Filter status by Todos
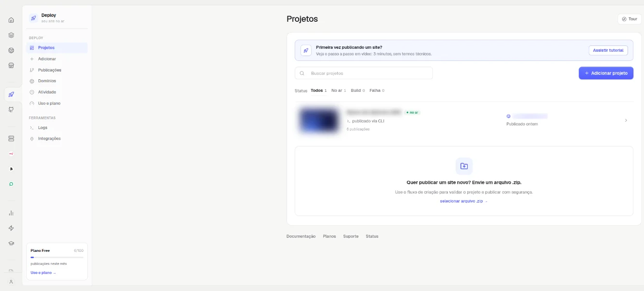The height and width of the screenshot is (291, 644). [x=318, y=90]
